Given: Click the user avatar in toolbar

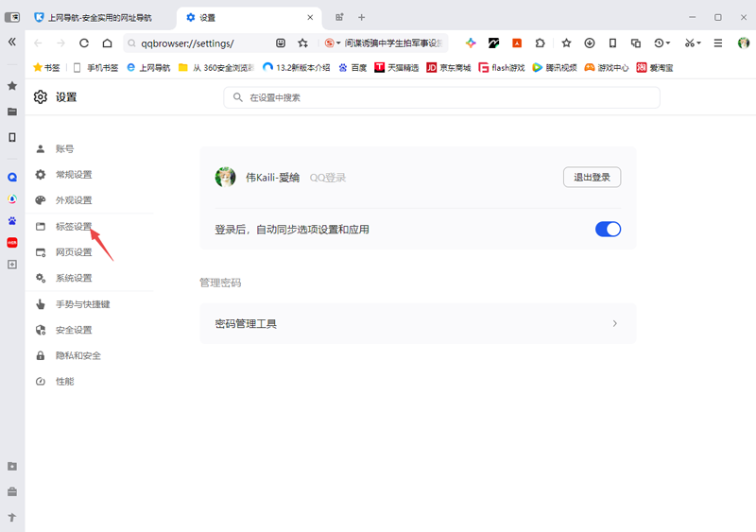Looking at the screenshot, I should click(x=744, y=43).
